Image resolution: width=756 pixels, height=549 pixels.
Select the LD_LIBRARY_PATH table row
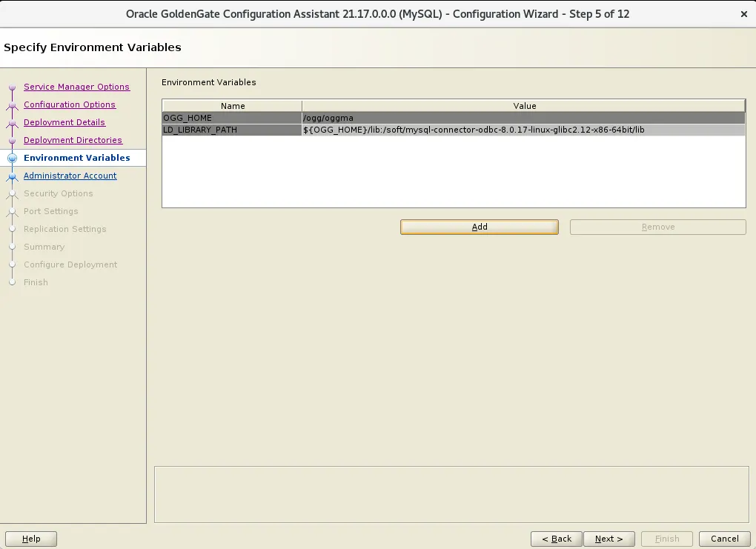pos(371,130)
